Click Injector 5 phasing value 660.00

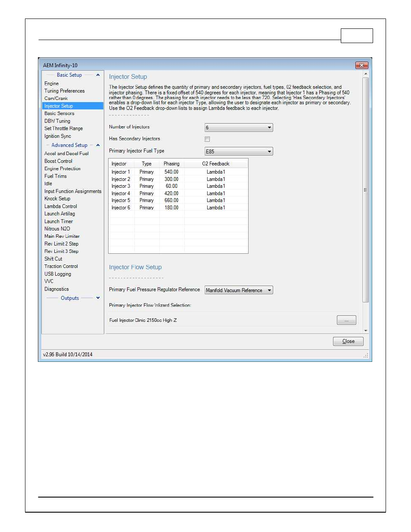[171, 200]
